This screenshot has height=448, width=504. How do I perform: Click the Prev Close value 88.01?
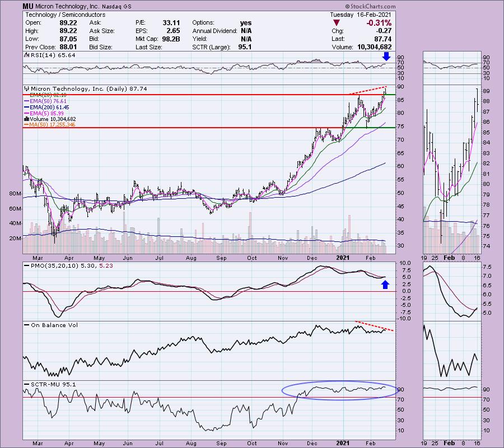point(68,47)
